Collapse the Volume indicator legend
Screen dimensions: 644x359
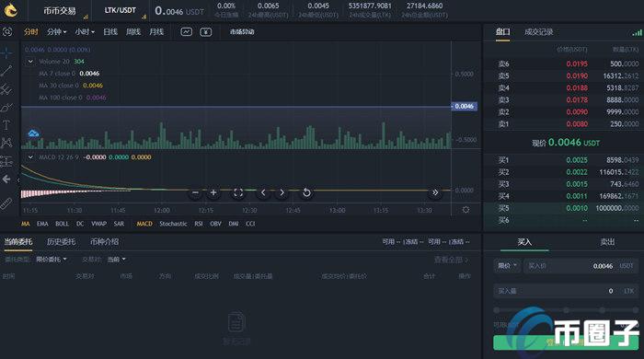click(x=30, y=61)
